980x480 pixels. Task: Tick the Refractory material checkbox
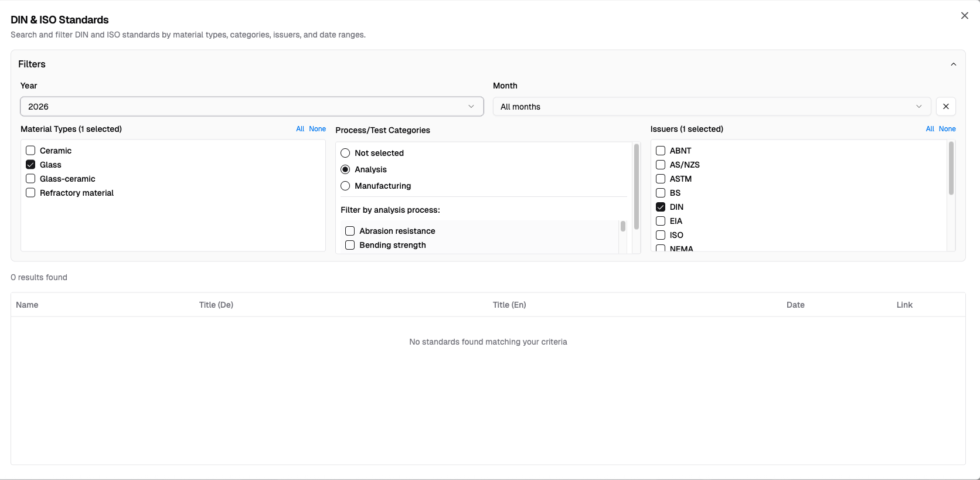[31, 193]
